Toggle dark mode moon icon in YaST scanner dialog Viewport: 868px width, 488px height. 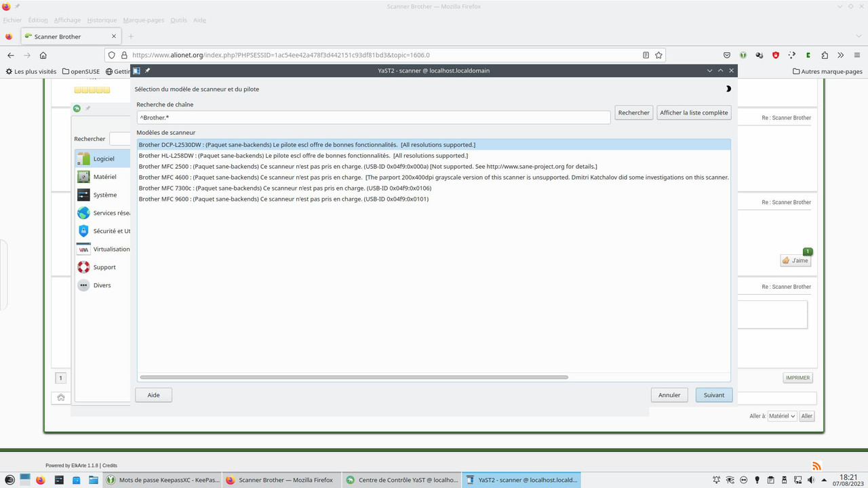(728, 89)
